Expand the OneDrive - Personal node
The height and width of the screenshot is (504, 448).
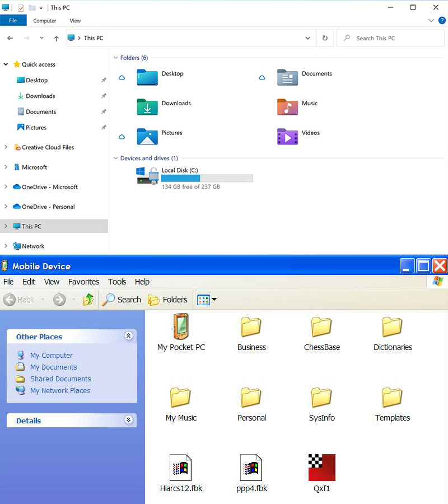pos(6,206)
